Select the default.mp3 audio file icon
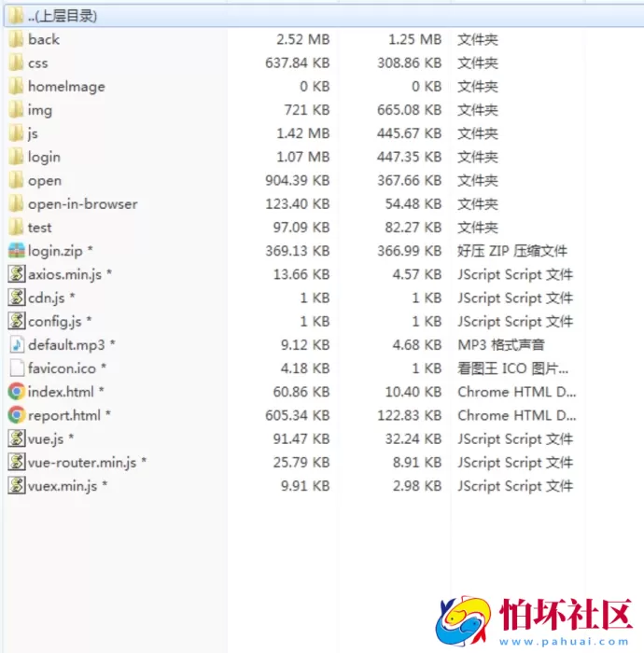The image size is (644, 653). tap(17, 345)
